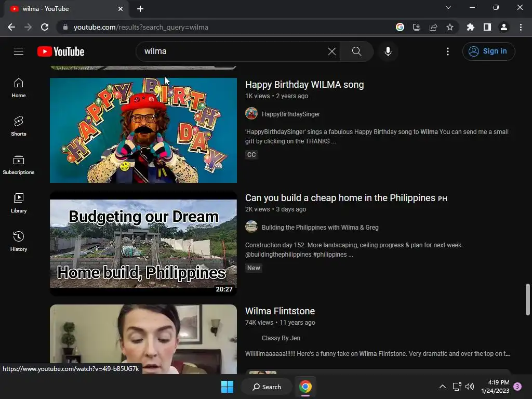Open the Wilma Flintstone video thumbnail
532x399 pixels.
pyautogui.click(x=143, y=339)
